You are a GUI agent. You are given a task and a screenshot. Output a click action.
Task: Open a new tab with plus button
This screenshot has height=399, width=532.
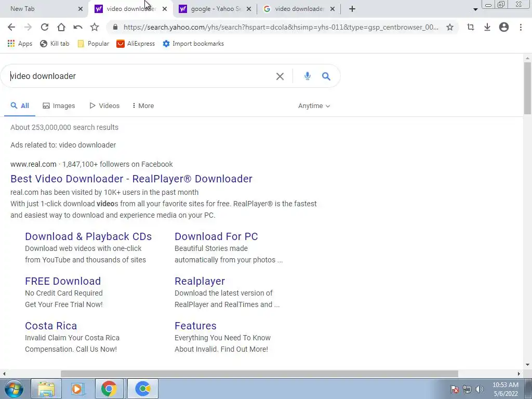(x=352, y=9)
